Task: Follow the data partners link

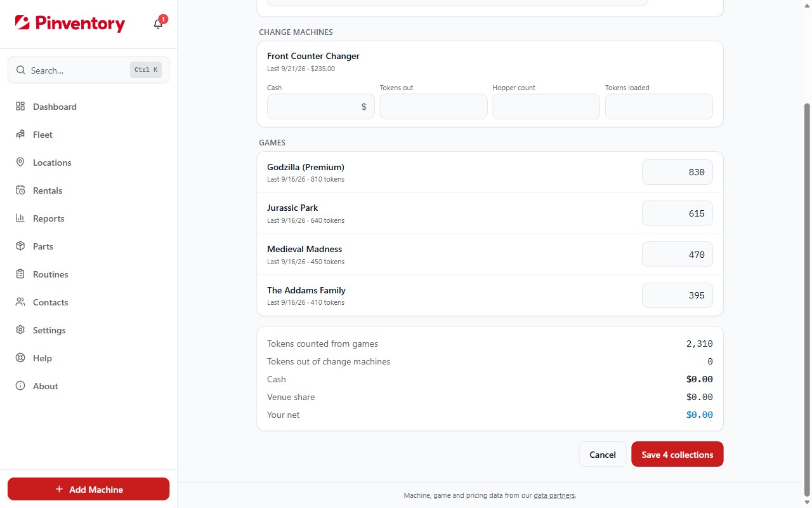Action: [x=554, y=495]
